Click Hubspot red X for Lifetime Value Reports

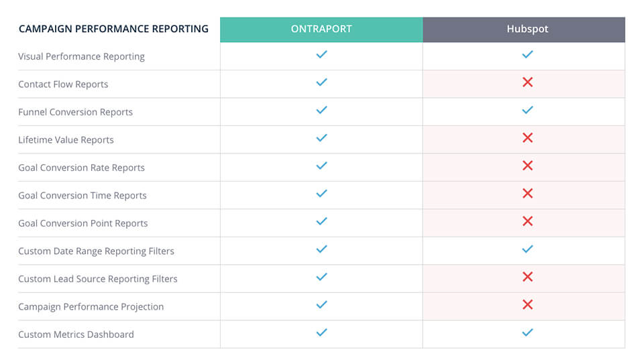(x=527, y=138)
